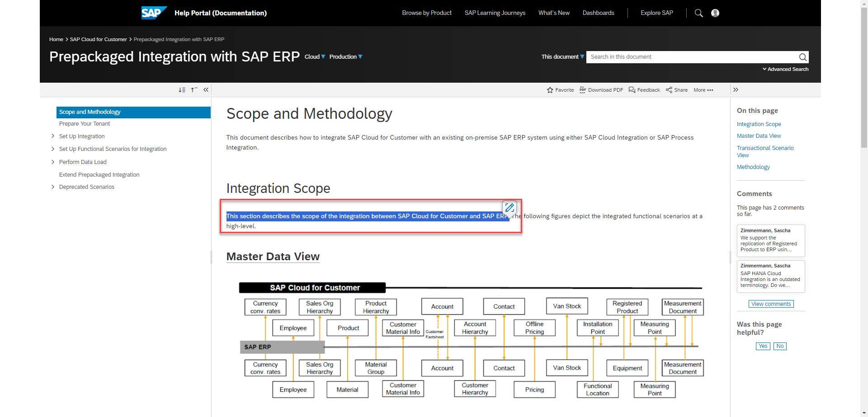Expand the Perform Data Load node
The height and width of the screenshot is (417, 868).
[x=53, y=162]
